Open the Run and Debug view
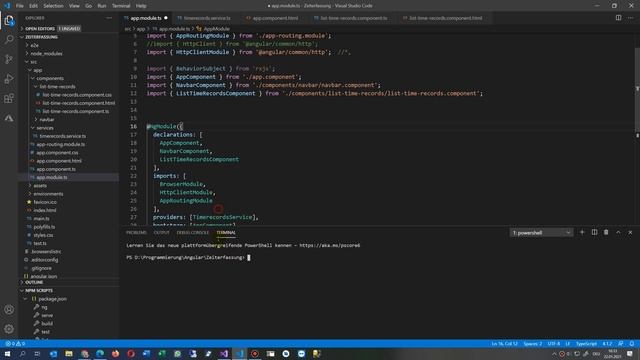640x360 pixels. [x=9, y=79]
